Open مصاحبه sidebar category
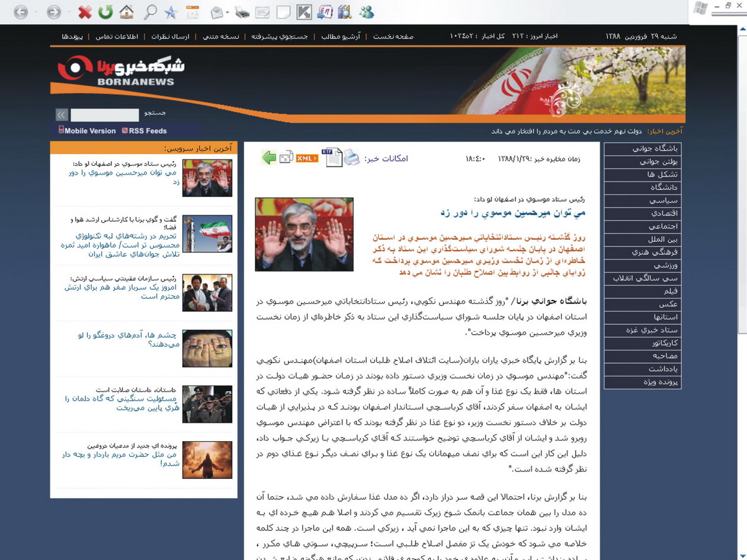Image resolution: width=747 pixels, height=560 pixels. [642, 356]
